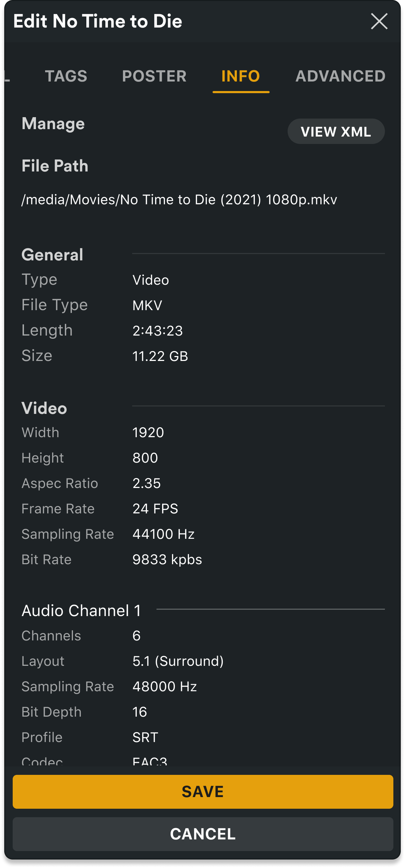Click the file path text
Image resolution: width=405 pixels, height=868 pixels.
coord(179,200)
